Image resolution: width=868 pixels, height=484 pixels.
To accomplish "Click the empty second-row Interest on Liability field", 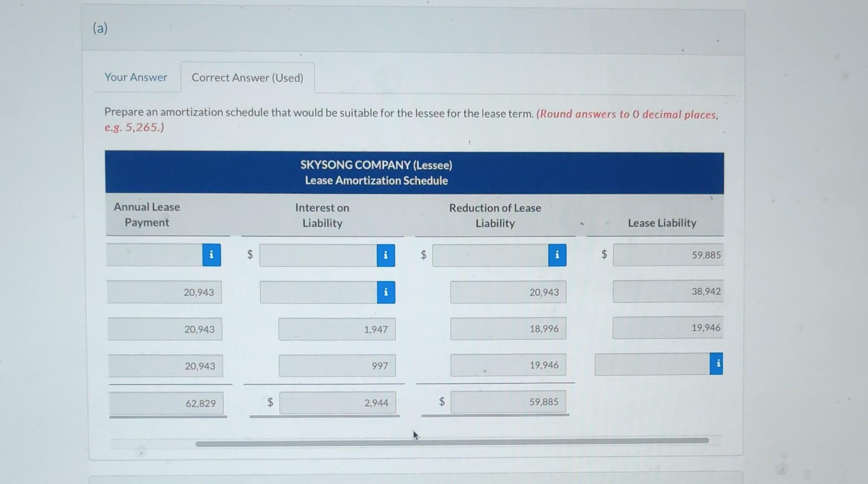I will click(x=317, y=292).
